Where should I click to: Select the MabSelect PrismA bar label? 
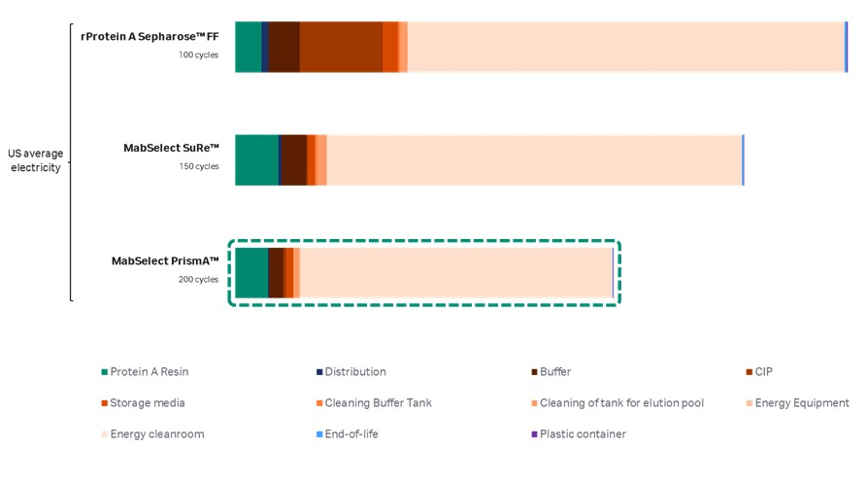pos(165,260)
